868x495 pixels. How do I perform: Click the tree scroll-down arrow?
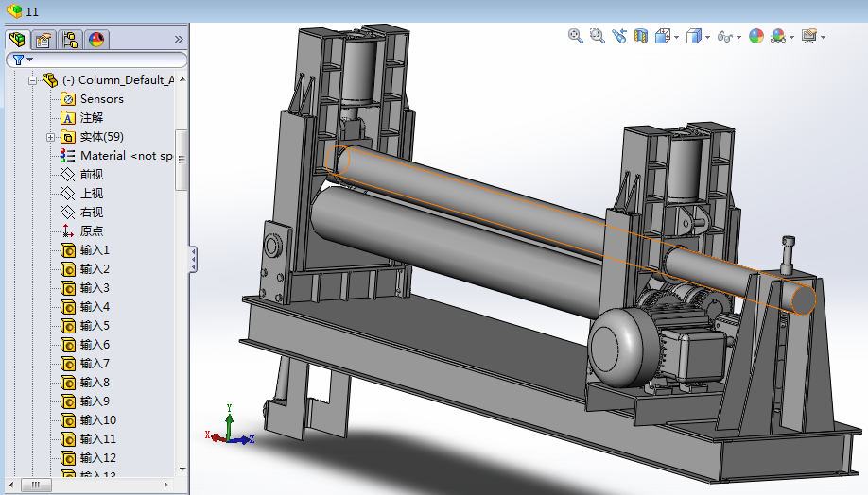coord(182,469)
